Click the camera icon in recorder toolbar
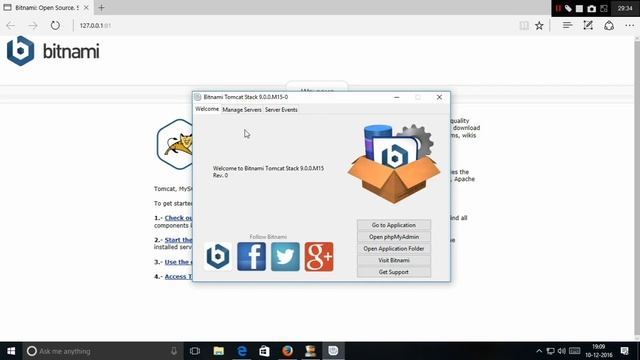Screen dimensions: 640x360 pos(591,8)
